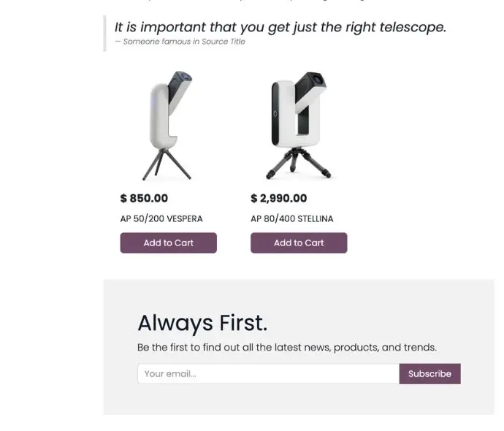Click the square lens head of the Stellina
Screen dimensions: 504x431
point(310,82)
